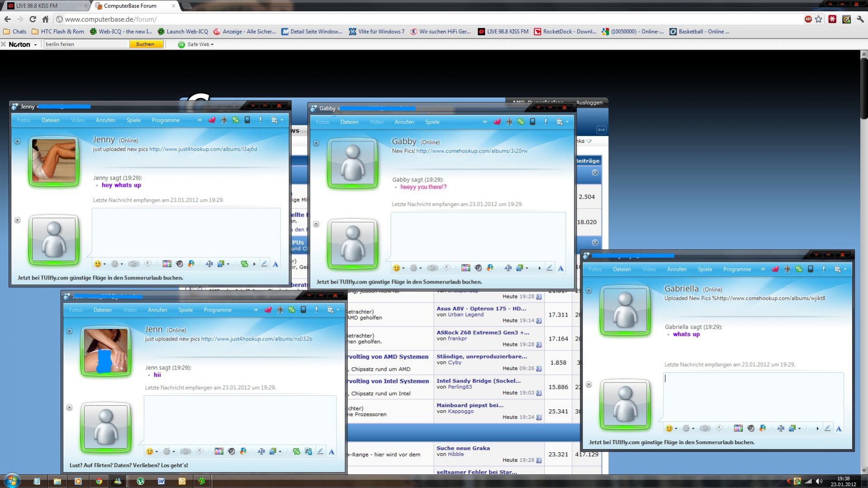Click voice clip icon in Gabby chat
The image size is (868, 488).
click(446, 268)
